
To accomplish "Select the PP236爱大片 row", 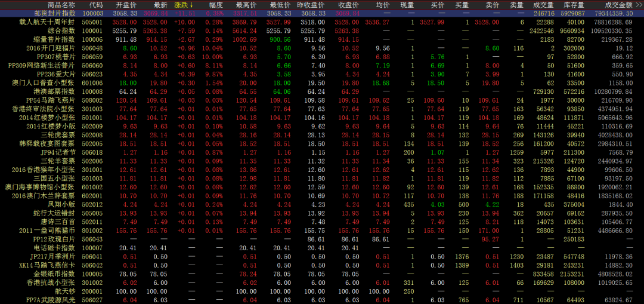I will (x=322, y=74).
